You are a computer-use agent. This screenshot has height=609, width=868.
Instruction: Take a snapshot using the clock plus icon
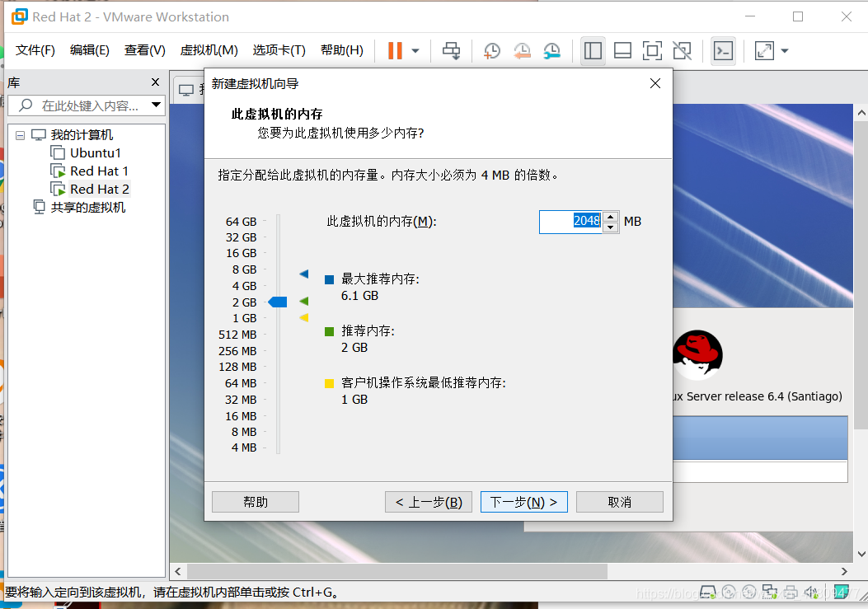point(491,51)
